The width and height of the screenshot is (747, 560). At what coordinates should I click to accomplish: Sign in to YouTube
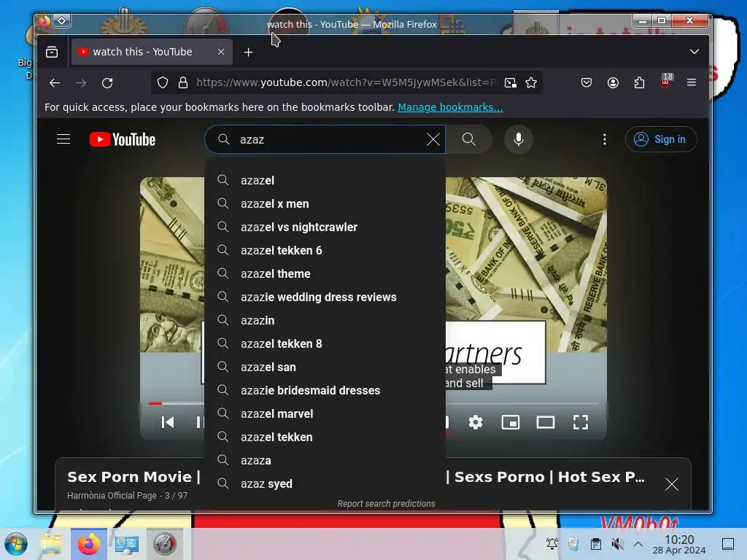point(661,139)
